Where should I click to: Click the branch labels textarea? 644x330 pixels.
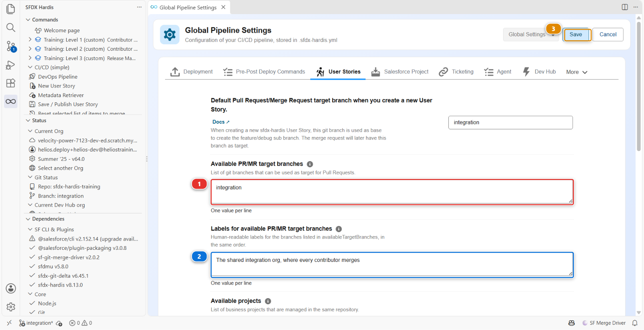pyautogui.click(x=392, y=264)
